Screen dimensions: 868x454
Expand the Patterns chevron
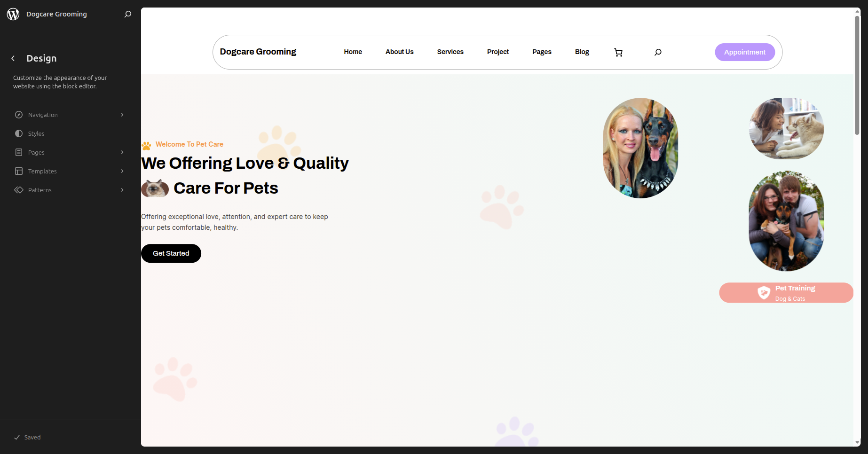(x=122, y=190)
